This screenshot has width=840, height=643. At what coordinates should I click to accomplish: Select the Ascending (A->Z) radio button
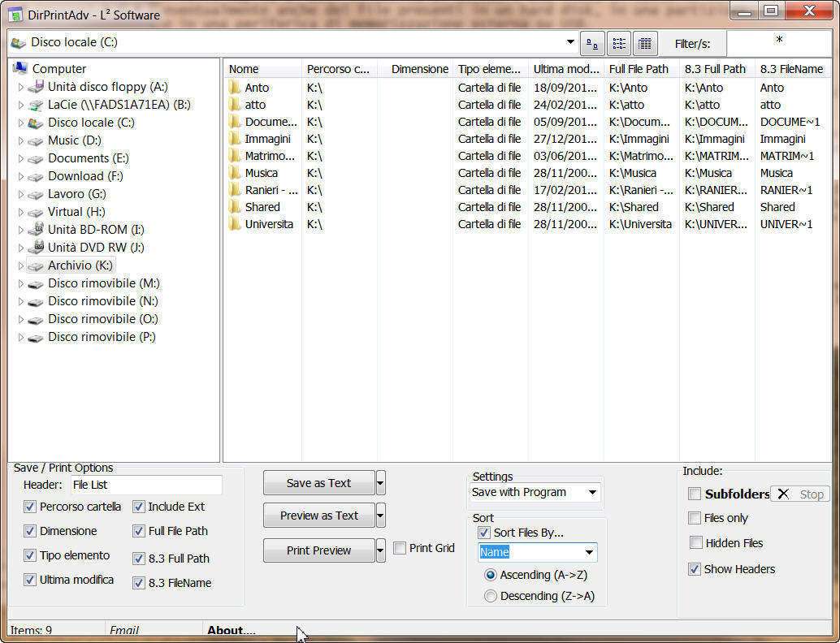click(490, 575)
